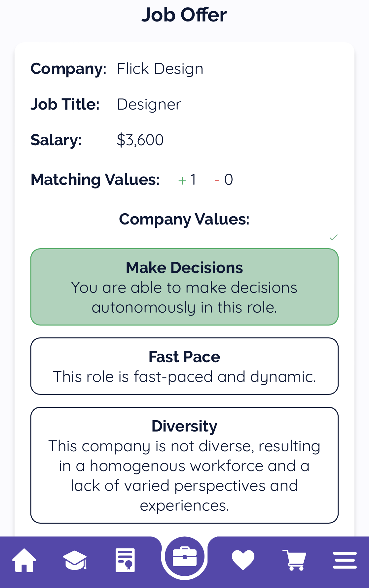Click the Salary label
The width and height of the screenshot is (369, 588).
click(56, 140)
